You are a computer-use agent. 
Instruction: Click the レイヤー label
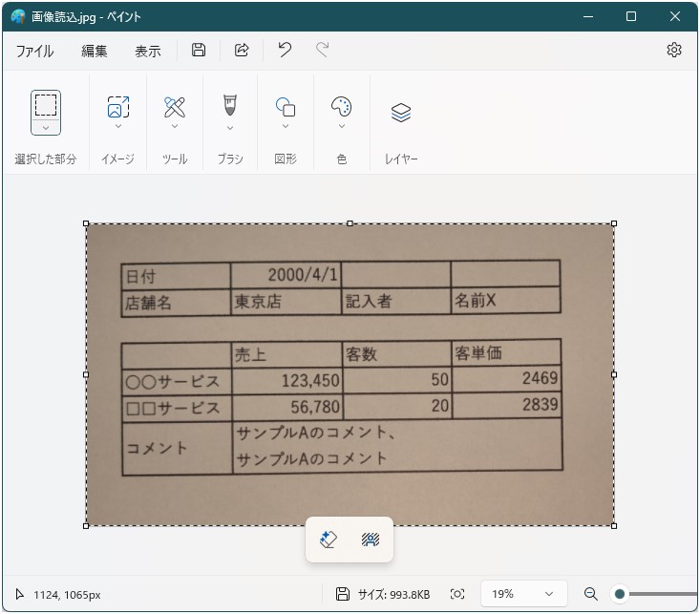401,159
